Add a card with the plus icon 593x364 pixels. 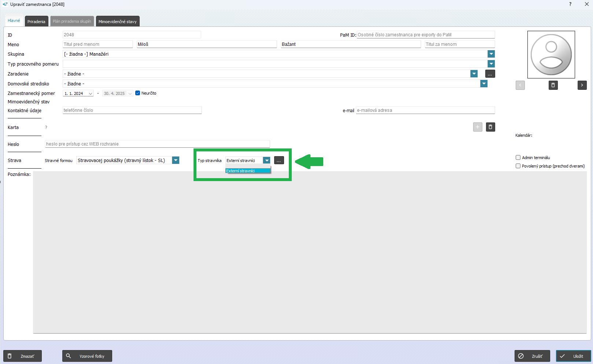click(477, 127)
